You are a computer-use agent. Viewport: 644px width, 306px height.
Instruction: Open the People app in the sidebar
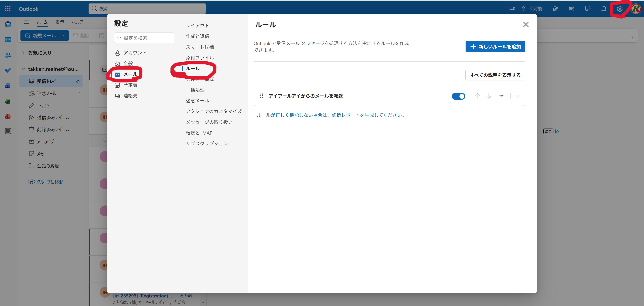[8, 55]
